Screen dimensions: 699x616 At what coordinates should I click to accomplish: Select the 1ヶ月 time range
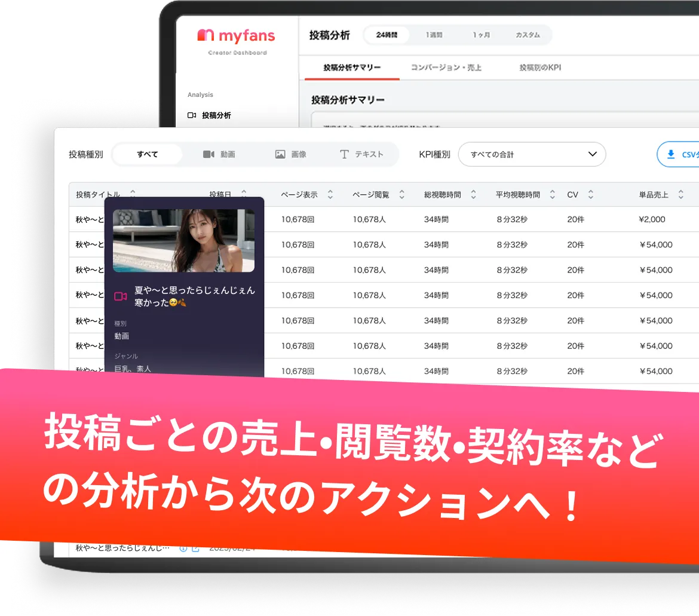pos(481,35)
